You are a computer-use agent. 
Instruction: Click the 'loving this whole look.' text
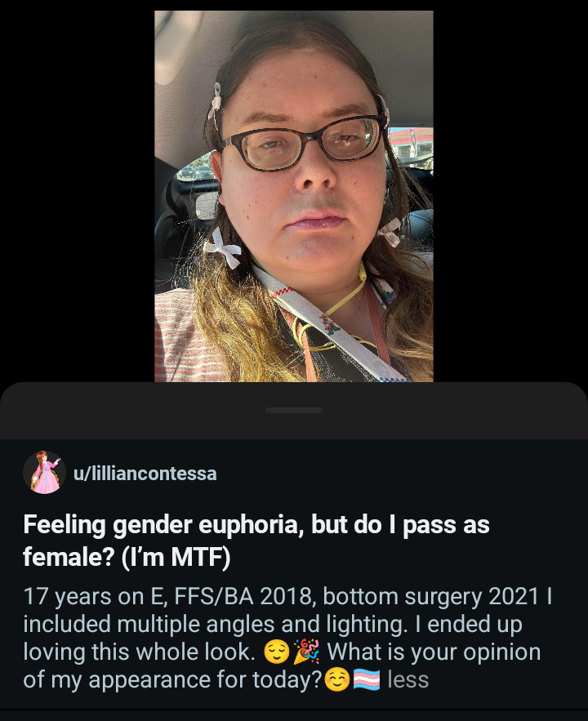139,652
